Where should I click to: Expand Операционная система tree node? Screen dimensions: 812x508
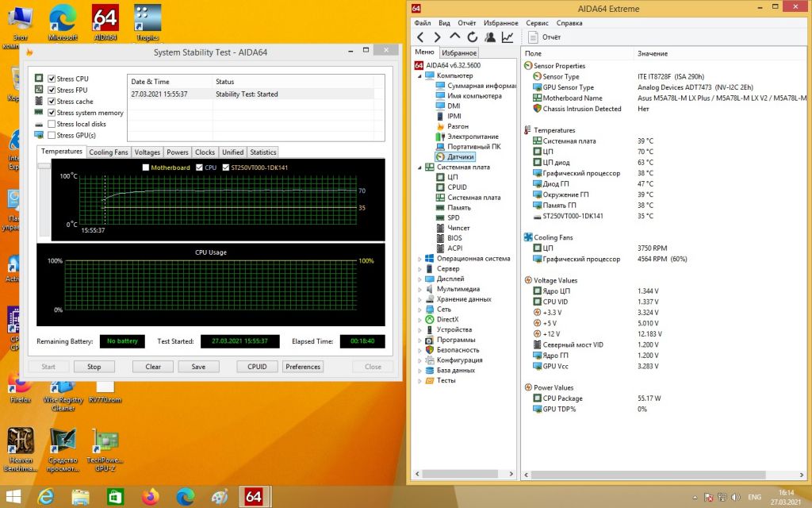click(x=419, y=259)
